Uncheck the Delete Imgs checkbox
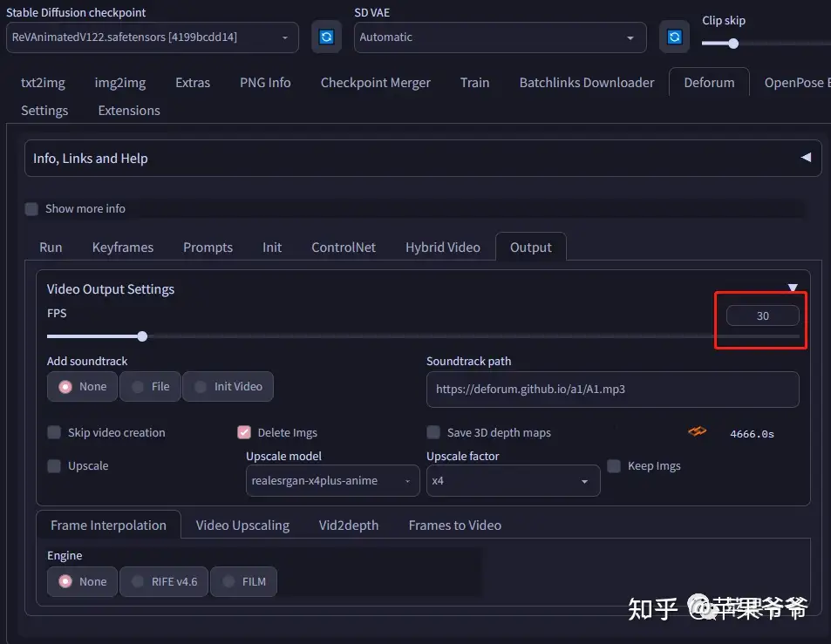Image resolution: width=831 pixels, height=644 pixels. [244, 433]
